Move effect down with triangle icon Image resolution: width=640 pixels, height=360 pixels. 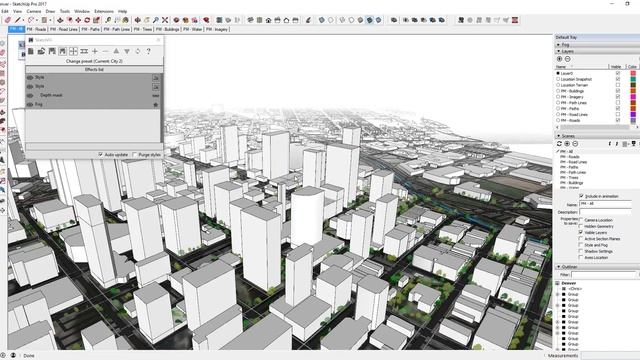(127, 51)
